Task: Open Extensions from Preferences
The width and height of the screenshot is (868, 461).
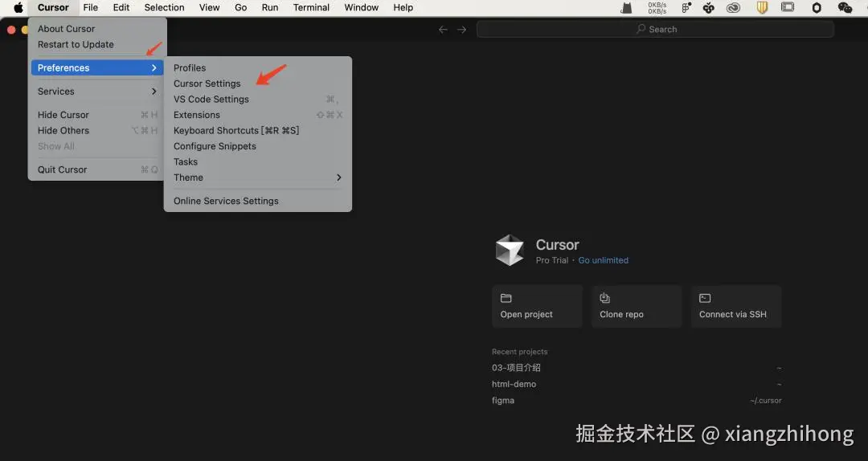Action: pyautogui.click(x=258, y=115)
